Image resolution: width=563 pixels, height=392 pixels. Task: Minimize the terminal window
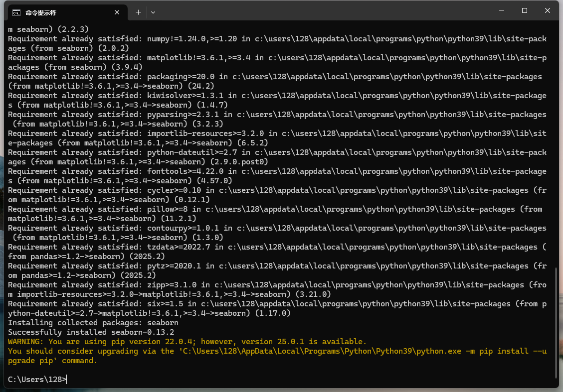[x=502, y=10]
